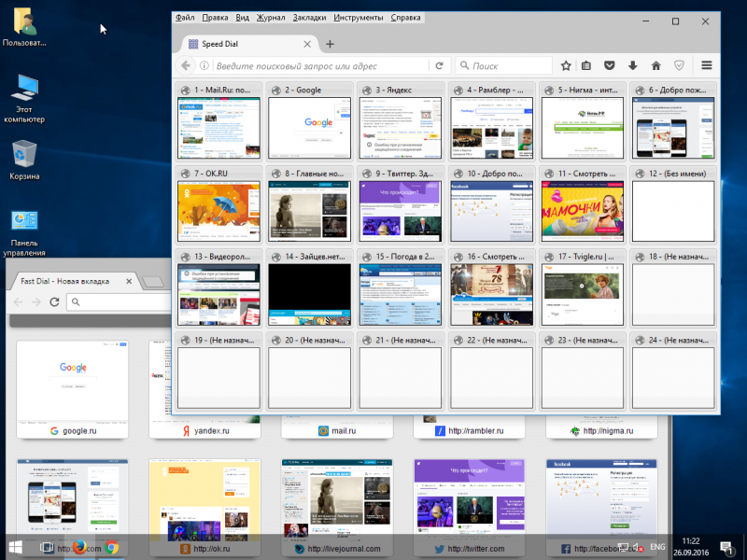Viewport: 747px width, 560px height.
Task: Open mail.ru link in Chrome Fast Dial
Action: click(337, 430)
